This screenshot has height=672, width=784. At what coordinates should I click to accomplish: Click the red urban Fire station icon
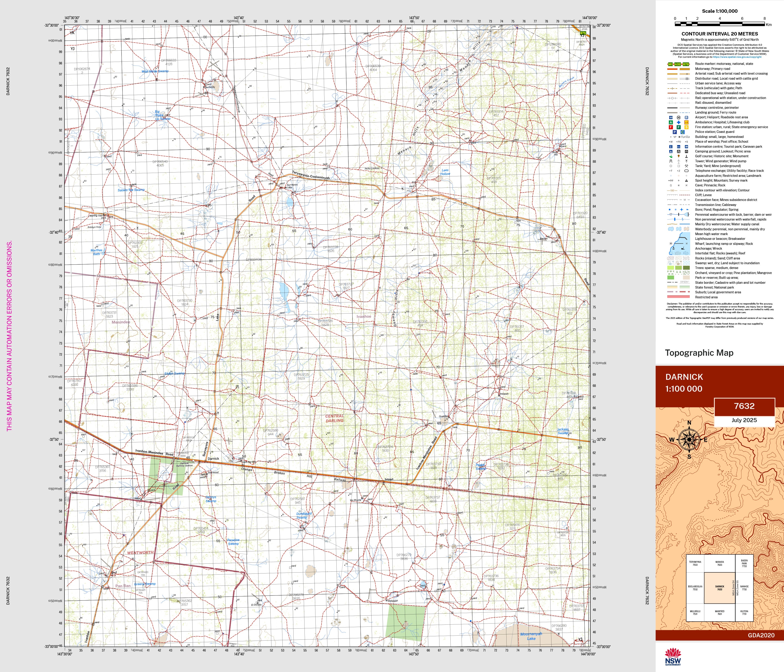pos(670,127)
